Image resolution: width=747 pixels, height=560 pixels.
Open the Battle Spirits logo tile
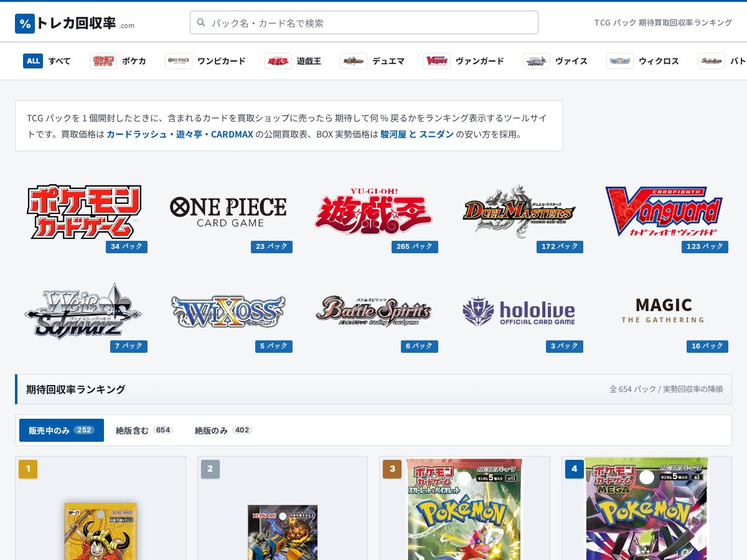coord(374,311)
